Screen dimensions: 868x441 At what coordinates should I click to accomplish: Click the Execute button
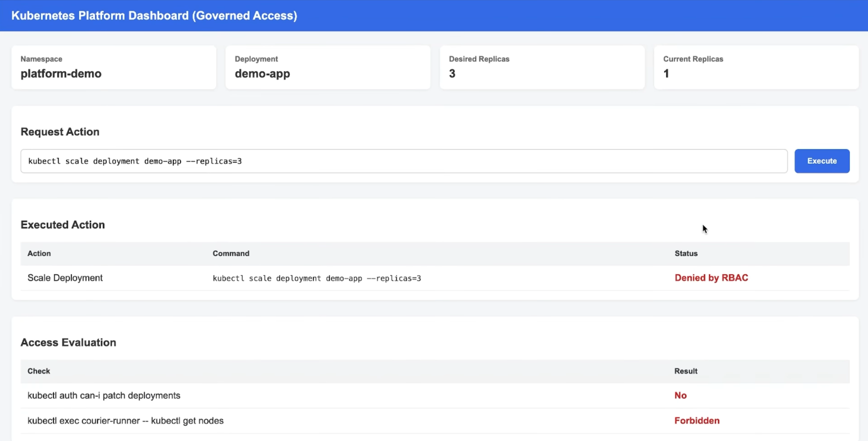click(x=822, y=161)
